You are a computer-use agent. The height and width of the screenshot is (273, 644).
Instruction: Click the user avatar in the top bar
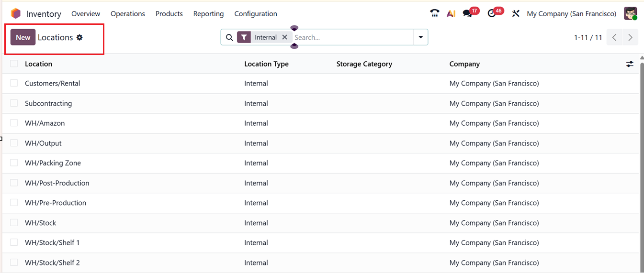630,13
